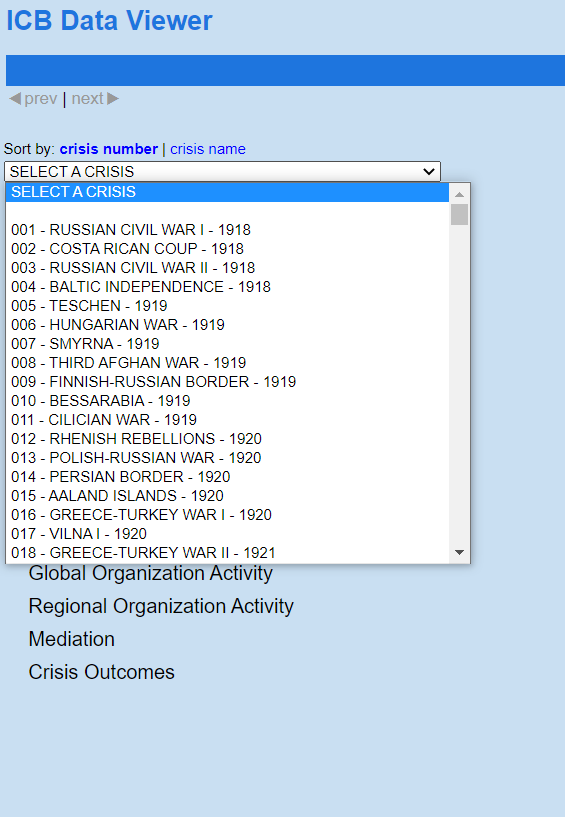Viewport: 565px width, 817px height.
Task: Select 016 - Greece-Turkey War I - 1920
Action: [227, 515]
